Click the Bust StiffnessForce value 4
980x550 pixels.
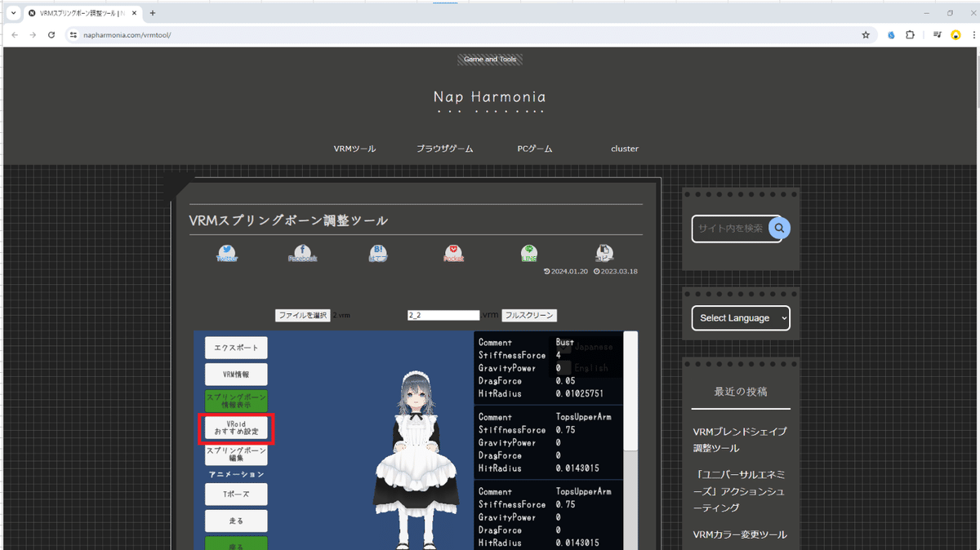559,356
